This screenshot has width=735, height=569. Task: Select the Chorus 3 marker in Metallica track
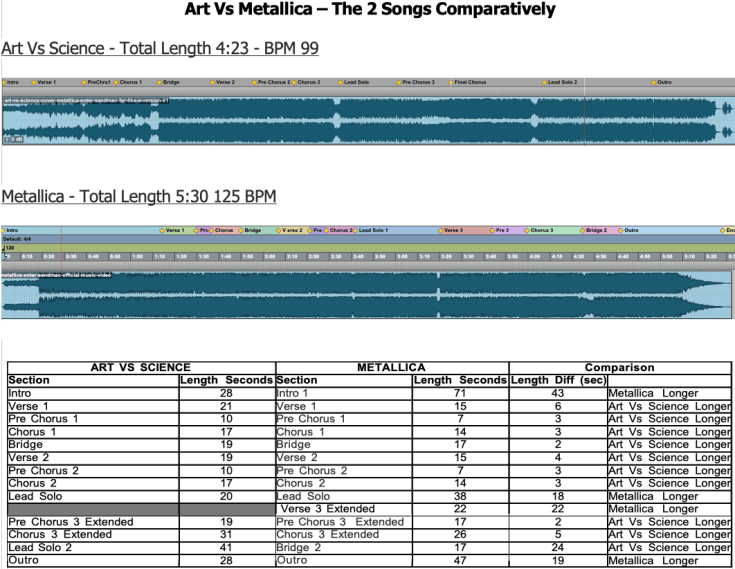click(525, 230)
